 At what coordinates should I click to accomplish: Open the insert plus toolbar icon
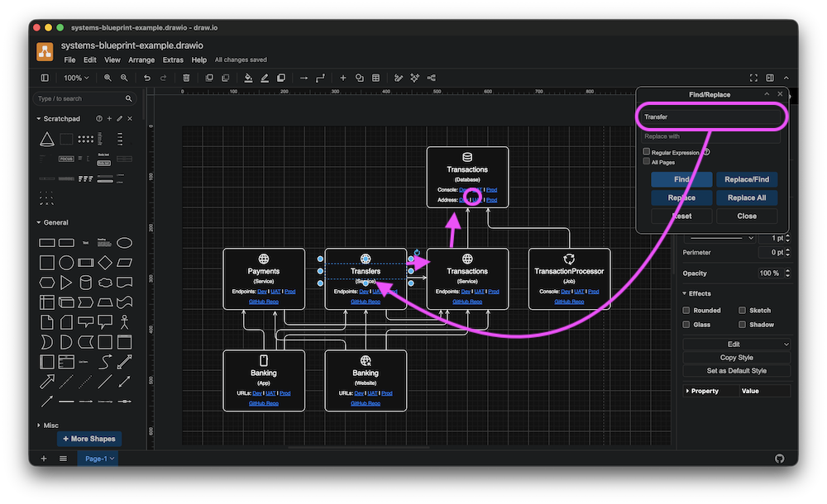[343, 78]
